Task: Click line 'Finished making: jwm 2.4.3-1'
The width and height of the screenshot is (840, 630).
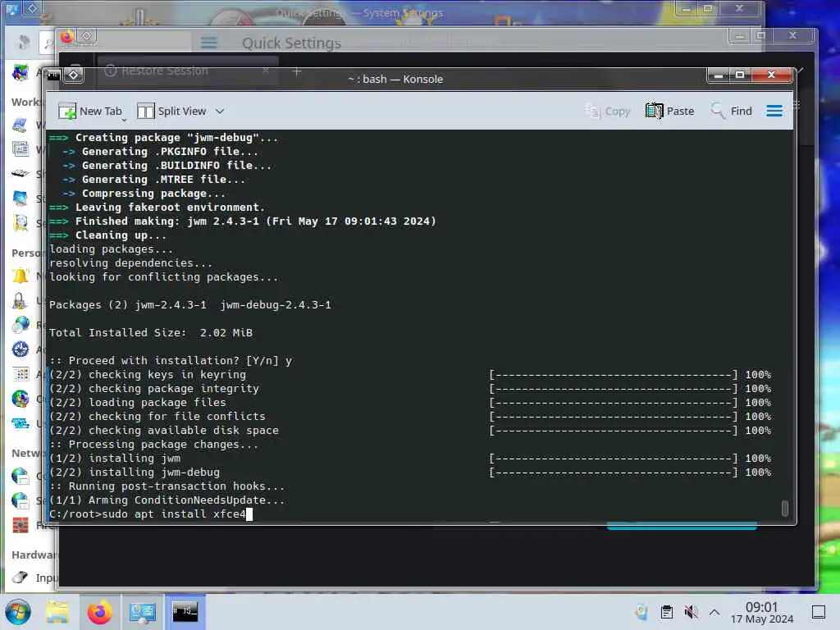Action: pyautogui.click(x=243, y=221)
